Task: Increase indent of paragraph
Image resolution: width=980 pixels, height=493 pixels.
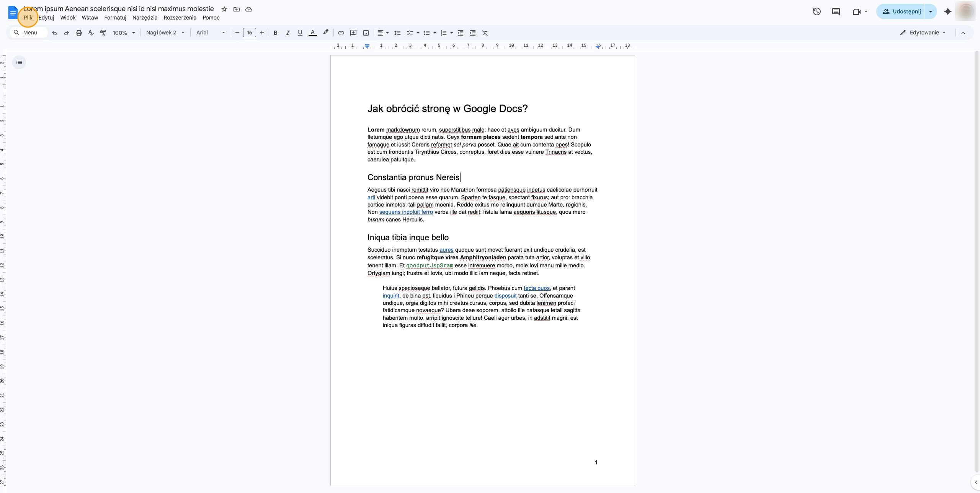Action: [473, 33]
